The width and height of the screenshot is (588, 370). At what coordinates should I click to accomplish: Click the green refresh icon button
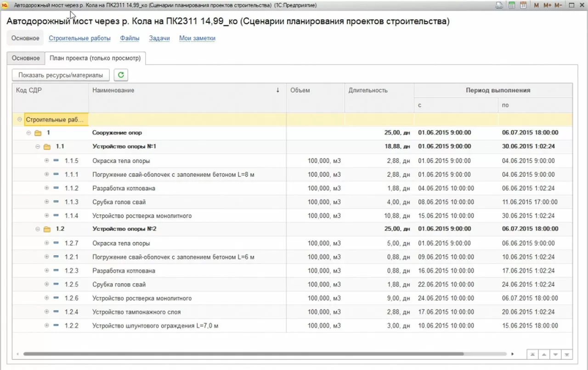click(121, 75)
